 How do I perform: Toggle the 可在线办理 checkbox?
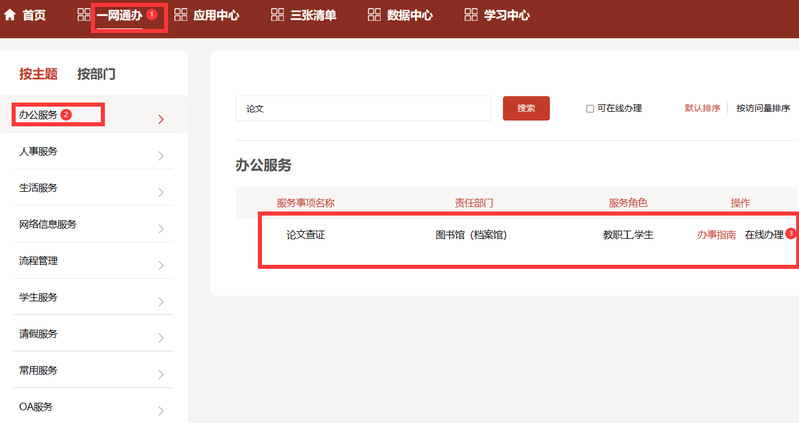(x=590, y=109)
